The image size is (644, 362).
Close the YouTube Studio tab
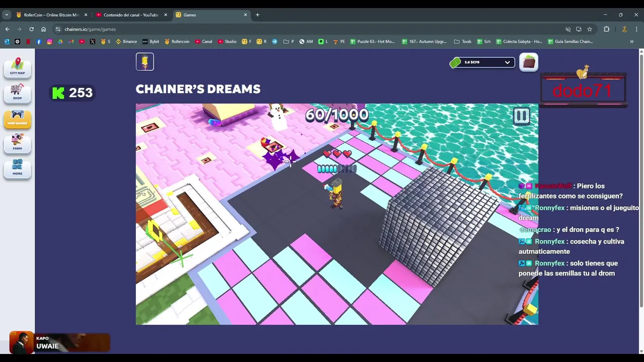click(166, 15)
